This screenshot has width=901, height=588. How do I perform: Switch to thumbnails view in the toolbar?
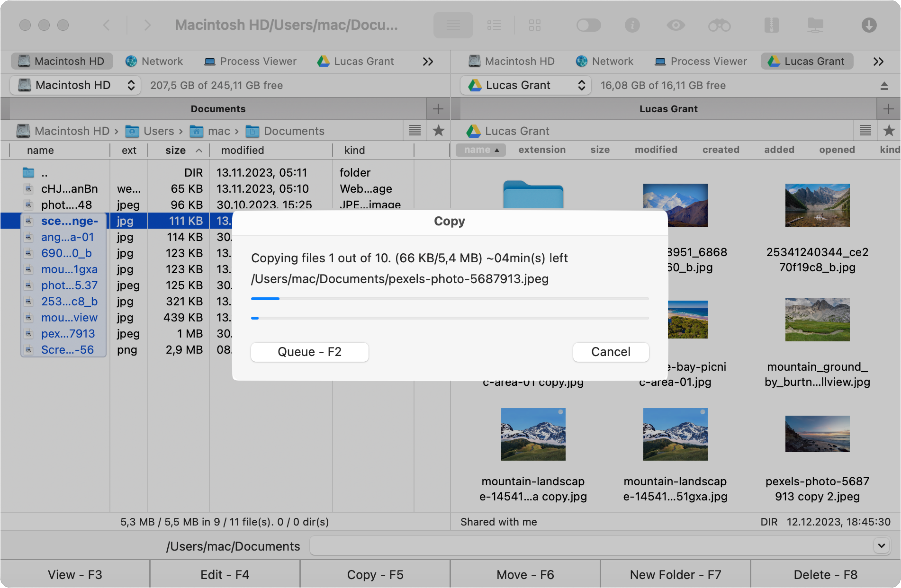click(x=535, y=25)
